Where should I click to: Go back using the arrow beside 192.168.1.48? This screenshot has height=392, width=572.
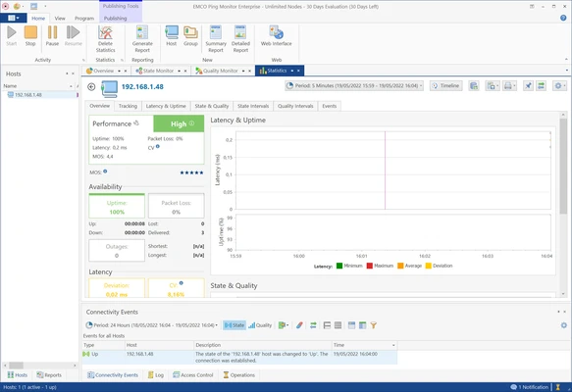91,86
